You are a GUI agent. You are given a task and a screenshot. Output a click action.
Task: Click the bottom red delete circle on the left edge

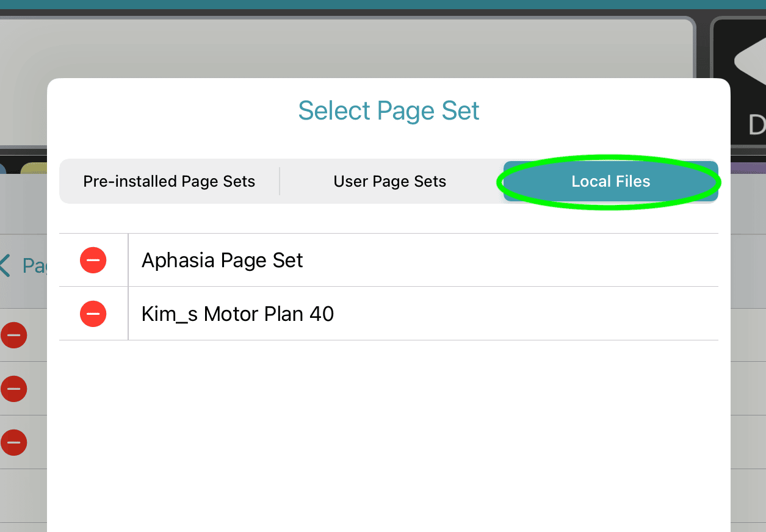click(13, 442)
